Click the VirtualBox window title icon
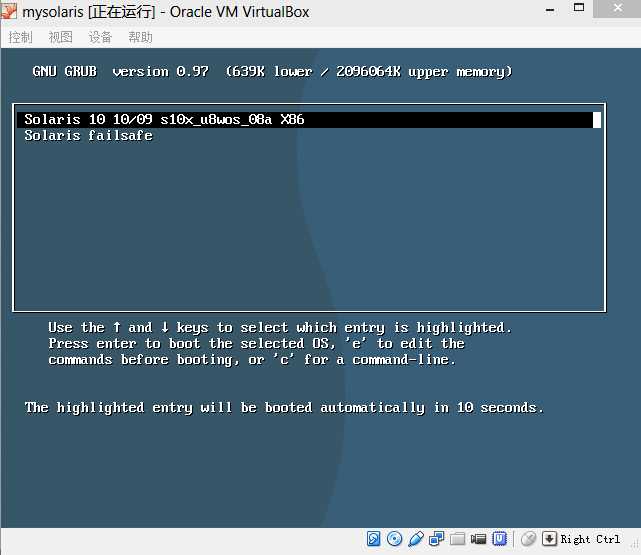The width and height of the screenshot is (641, 555). point(9,11)
